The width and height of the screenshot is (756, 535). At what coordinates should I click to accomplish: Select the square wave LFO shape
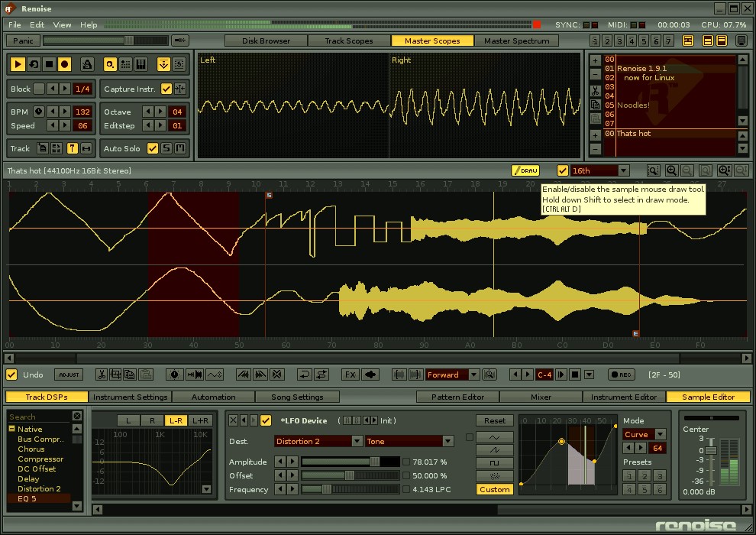(x=494, y=462)
